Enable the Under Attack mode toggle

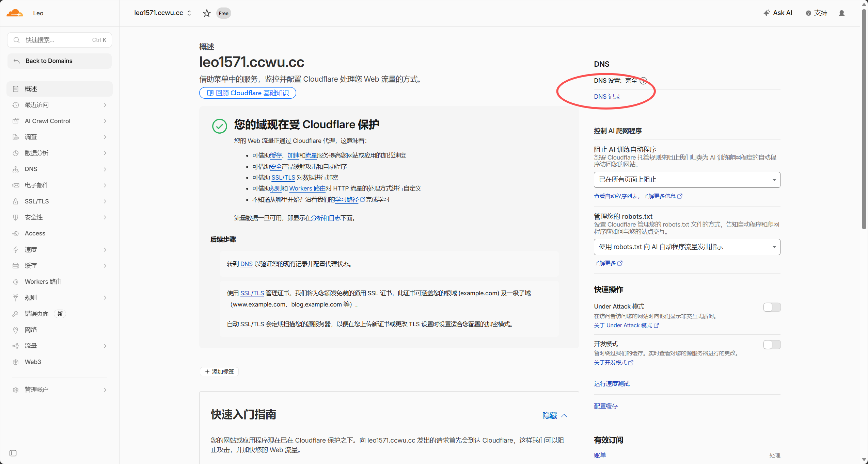pos(772,307)
